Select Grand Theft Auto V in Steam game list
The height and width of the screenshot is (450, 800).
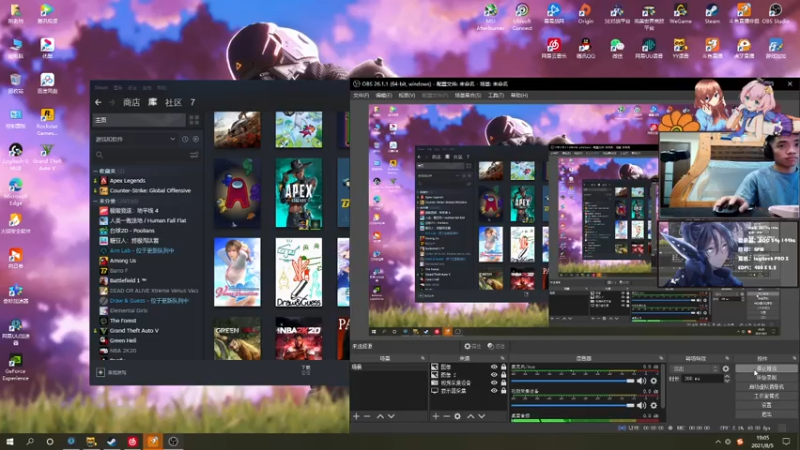(134, 331)
